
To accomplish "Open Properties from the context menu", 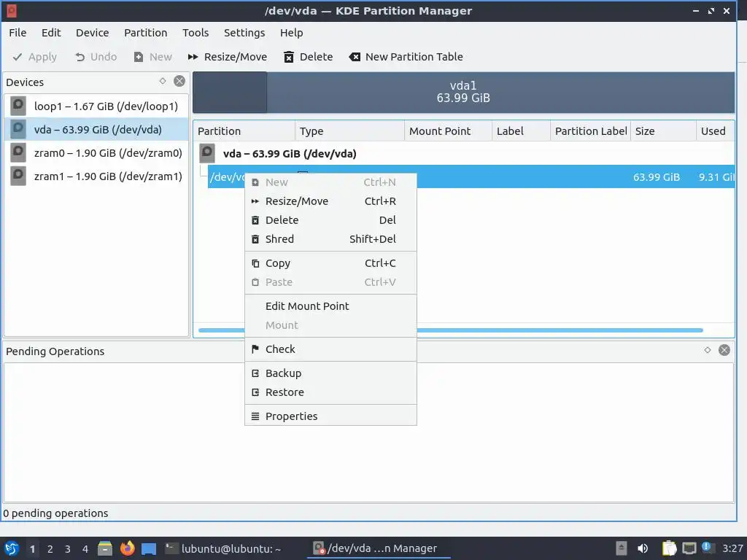I will 330,416.
